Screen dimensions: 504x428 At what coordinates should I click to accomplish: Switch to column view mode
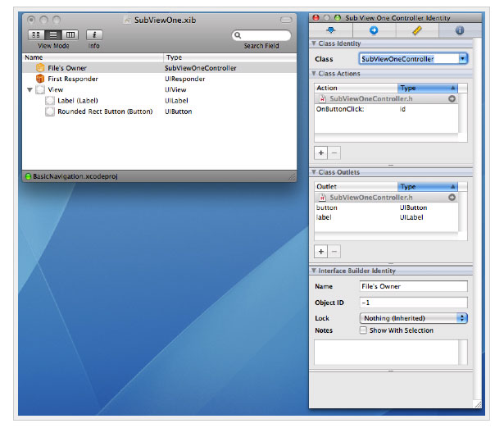coord(70,34)
